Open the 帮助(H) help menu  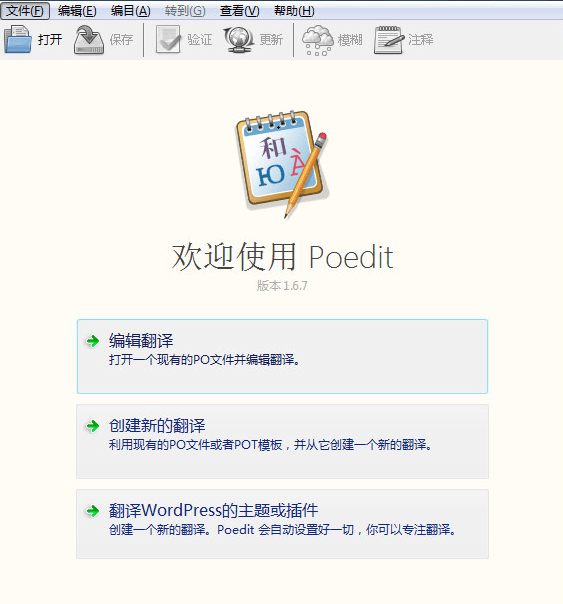294,11
